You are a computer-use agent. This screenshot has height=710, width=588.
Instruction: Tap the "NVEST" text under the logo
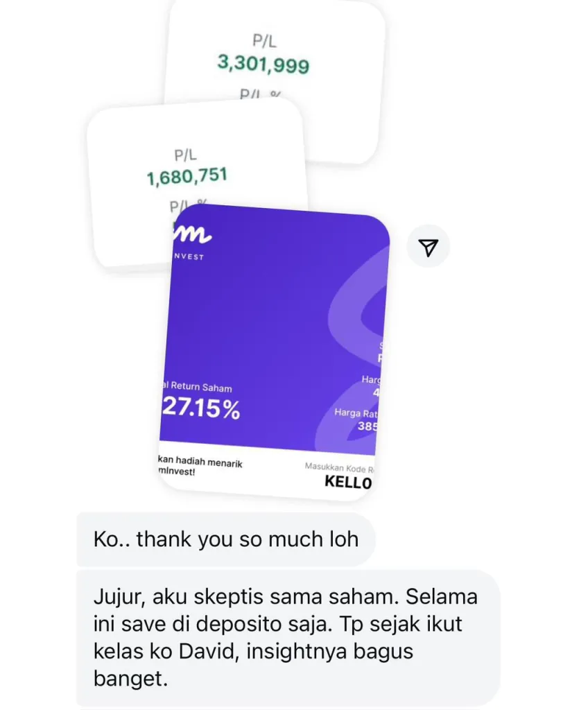click(x=189, y=257)
